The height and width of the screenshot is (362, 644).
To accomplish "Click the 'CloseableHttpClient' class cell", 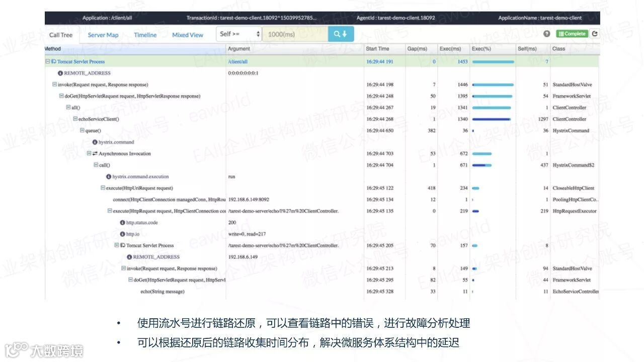I will [574, 188].
